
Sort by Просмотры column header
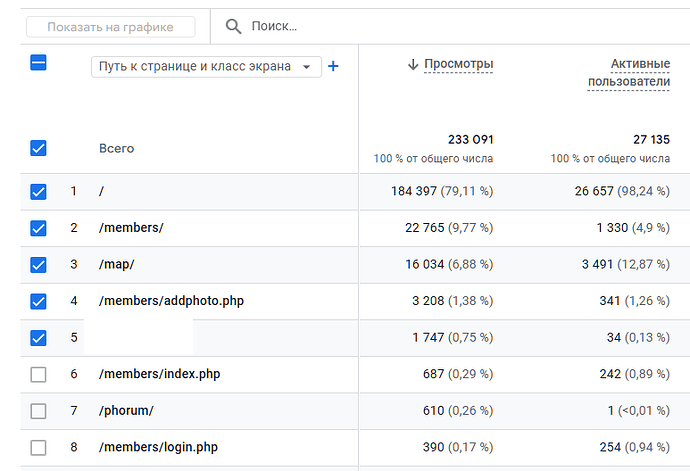pos(459,64)
